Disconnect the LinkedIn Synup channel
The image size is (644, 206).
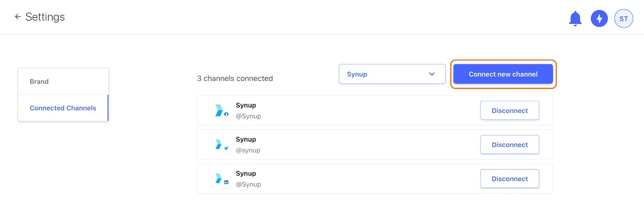tap(509, 179)
